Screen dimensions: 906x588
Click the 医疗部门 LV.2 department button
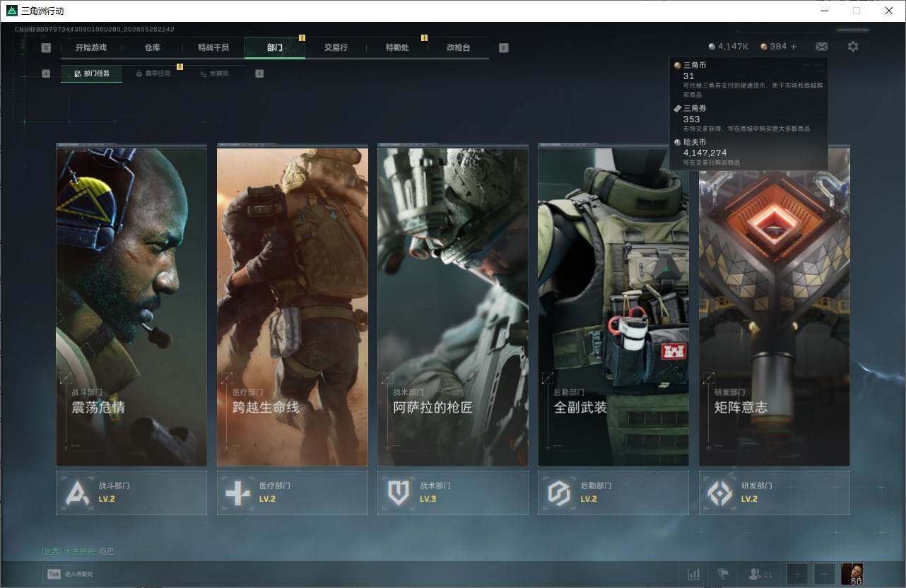click(x=293, y=493)
